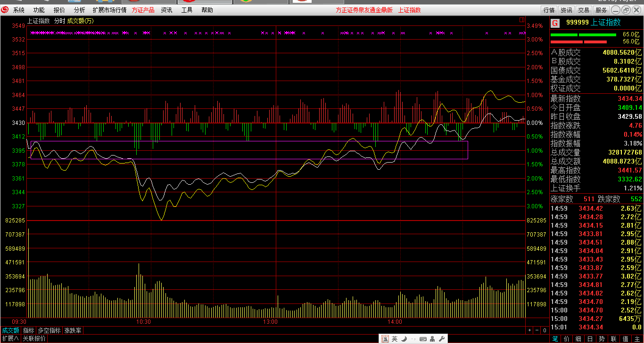Click the 行情 button at top right
This screenshot has height=344, width=644.
(549, 10)
